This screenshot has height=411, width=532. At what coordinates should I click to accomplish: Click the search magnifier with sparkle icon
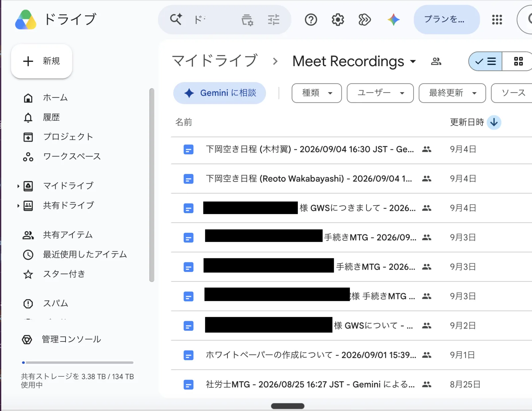click(x=176, y=19)
